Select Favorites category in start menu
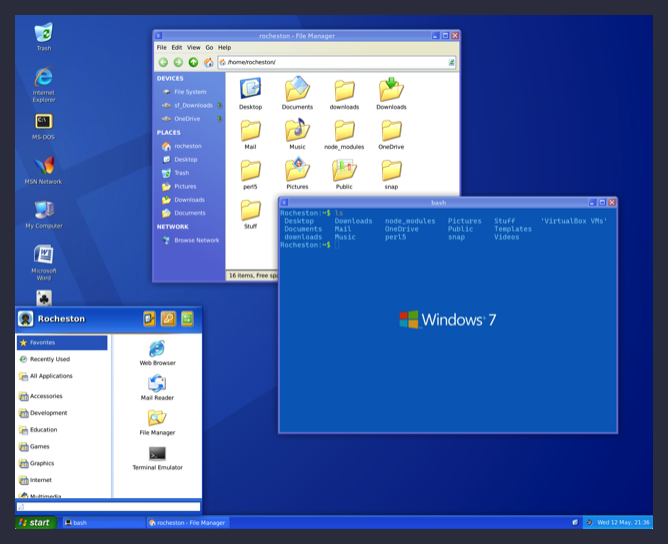Image resolution: width=668 pixels, height=544 pixels. point(62,343)
